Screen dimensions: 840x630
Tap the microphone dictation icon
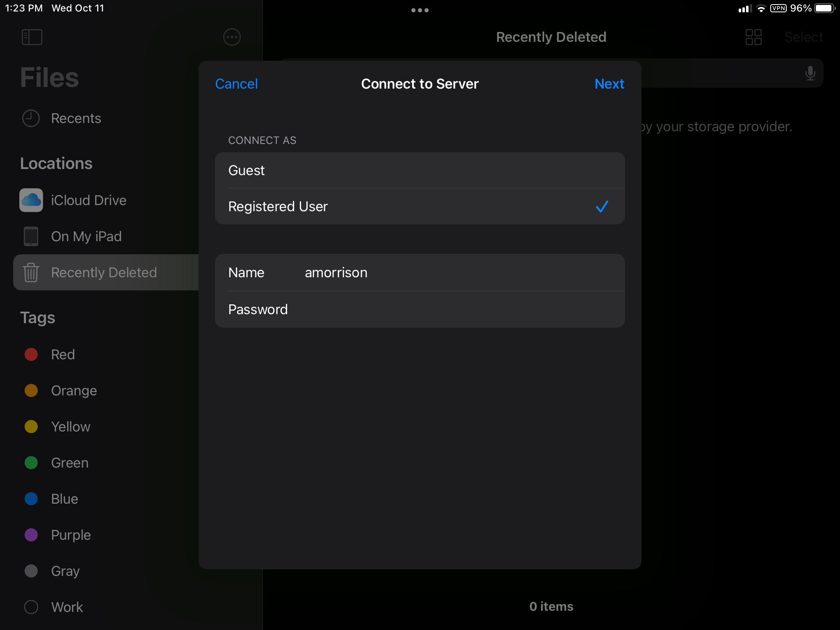click(810, 73)
